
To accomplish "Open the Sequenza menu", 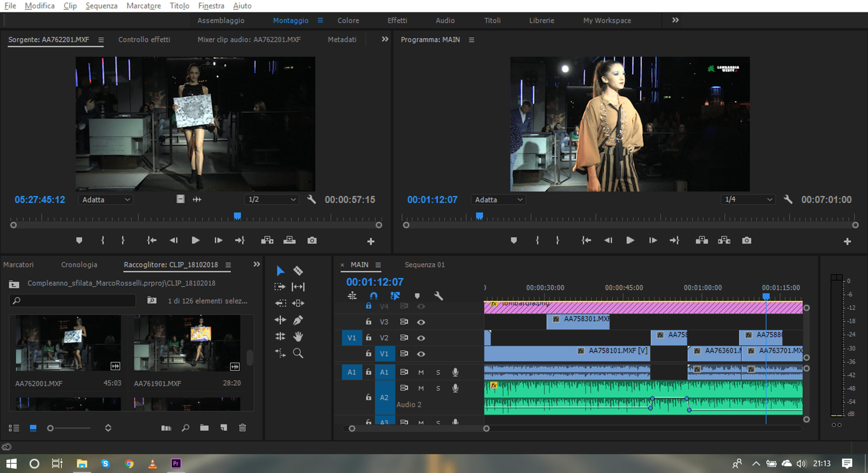I will coord(101,6).
